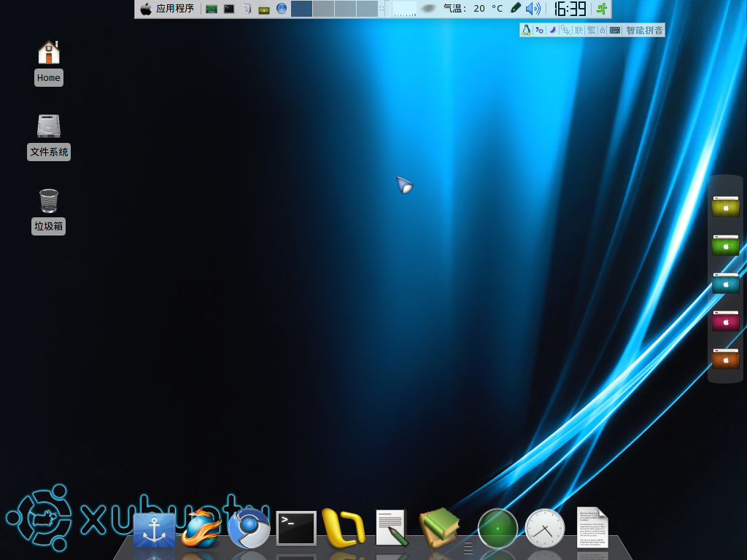Open the text document page icon in dock

(592, 527)
